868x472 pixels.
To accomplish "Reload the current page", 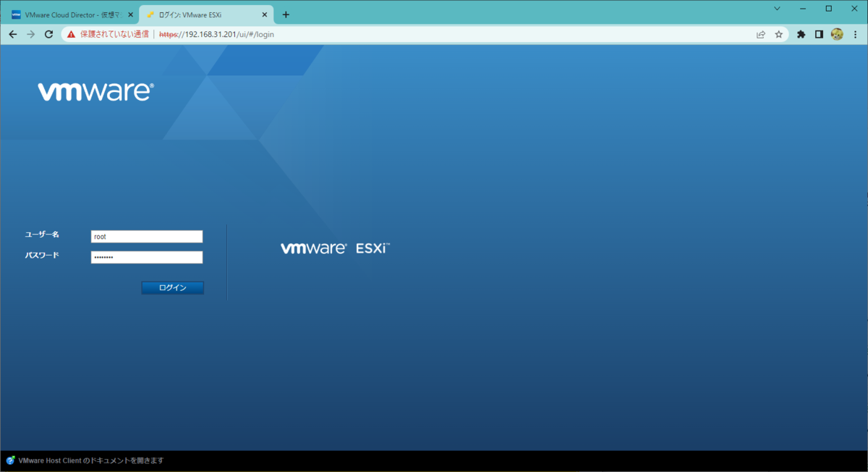I will pyautogui.click(x=48, y=34).
